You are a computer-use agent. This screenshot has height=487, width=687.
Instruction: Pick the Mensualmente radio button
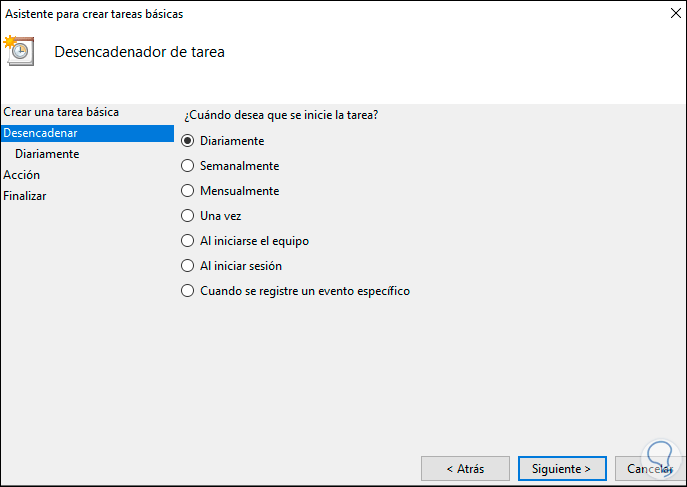tap(187, 191)
